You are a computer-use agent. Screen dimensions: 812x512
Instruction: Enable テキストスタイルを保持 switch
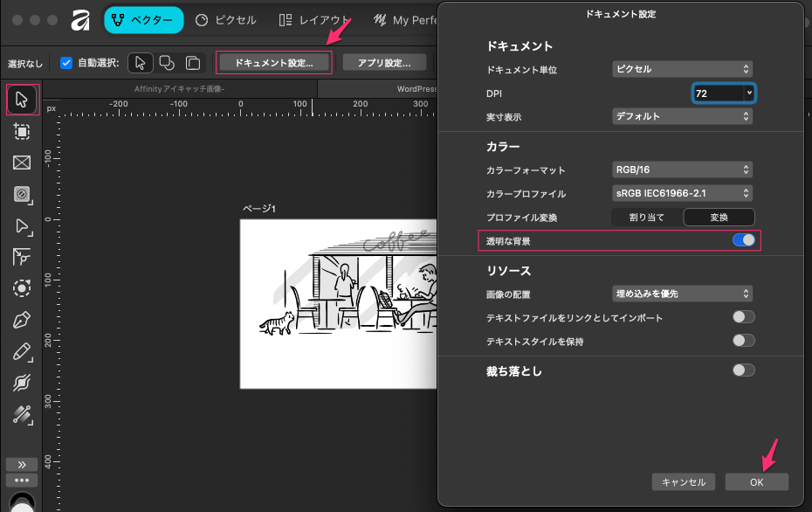[x=743, y=341]
